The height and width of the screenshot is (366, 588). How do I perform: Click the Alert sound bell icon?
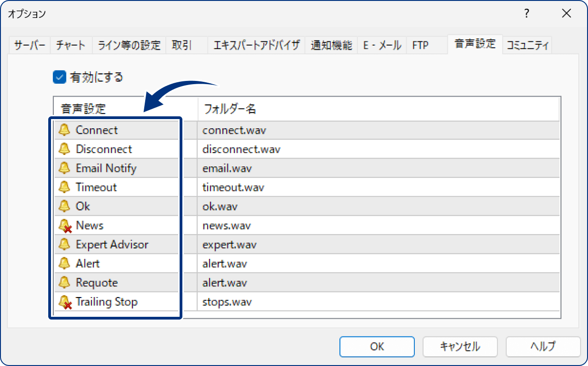click(64, 263)
